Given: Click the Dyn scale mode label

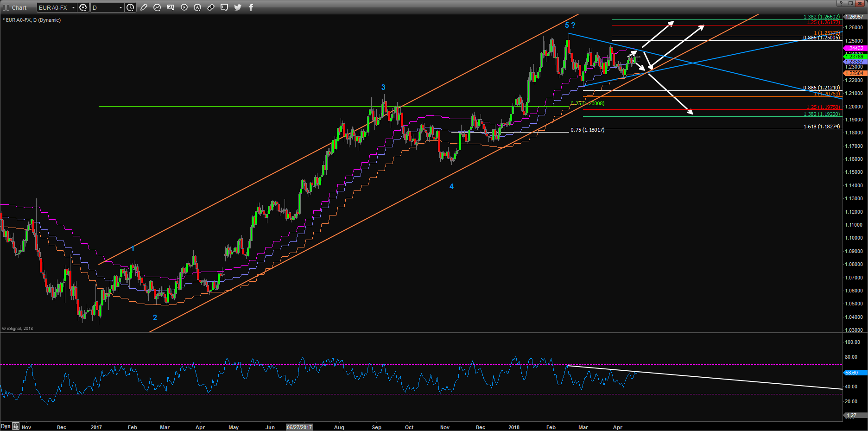Looking at the screenshot, I should [6, 426].
